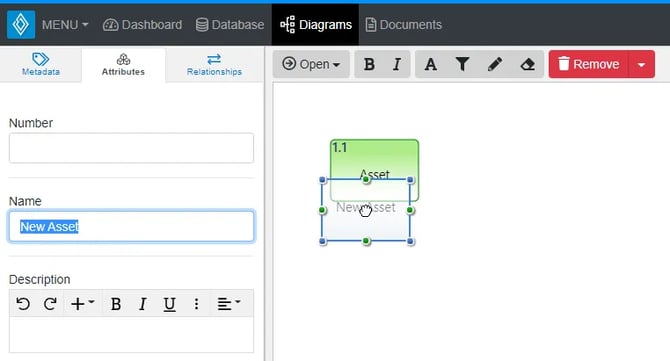Select the Diagrams tab in navbar

(x=315, y=25)
